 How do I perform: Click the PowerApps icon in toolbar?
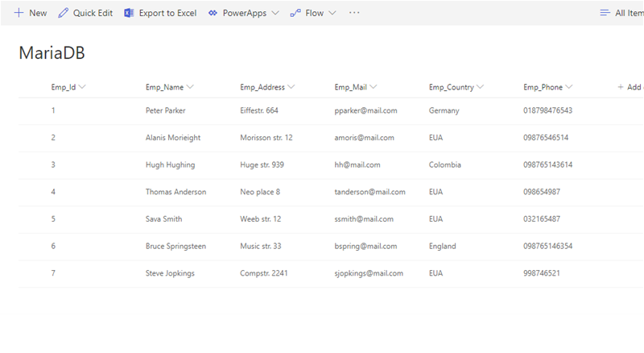click(x=213, y=13)
